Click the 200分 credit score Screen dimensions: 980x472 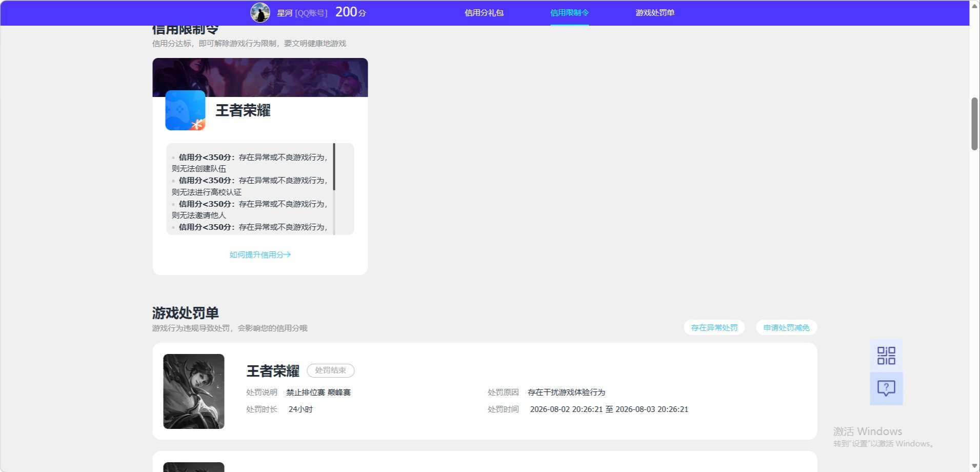tap(351, 12)
